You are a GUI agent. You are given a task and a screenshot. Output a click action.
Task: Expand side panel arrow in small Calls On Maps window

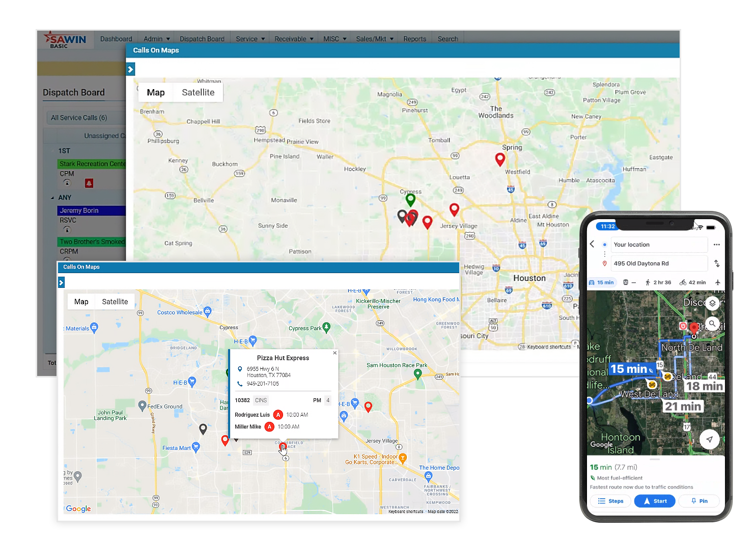(61, 282)
